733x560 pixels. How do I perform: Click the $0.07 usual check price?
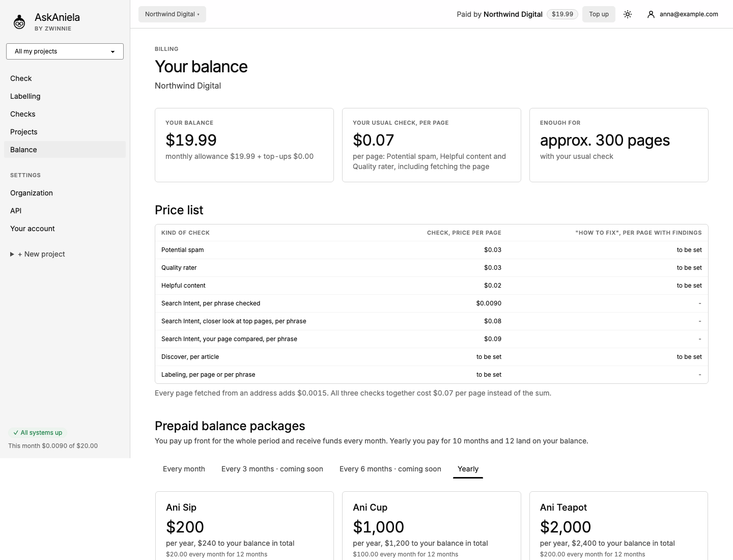[373, 140]
